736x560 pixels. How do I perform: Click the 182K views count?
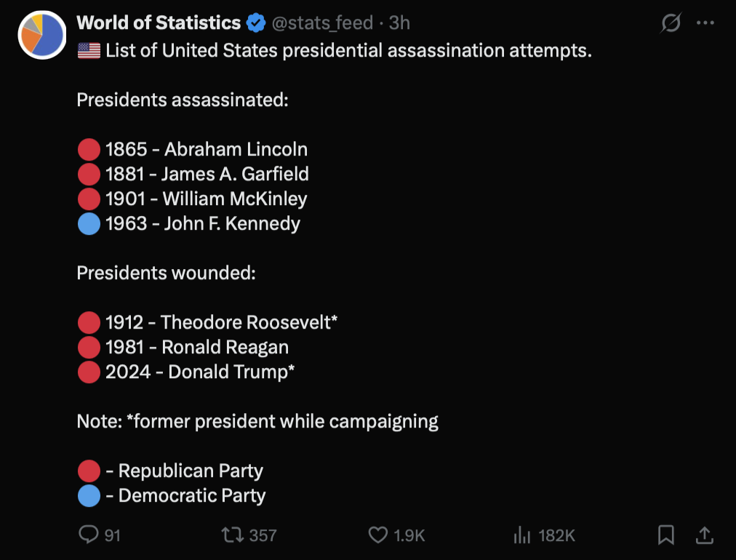tap(557, 536)
